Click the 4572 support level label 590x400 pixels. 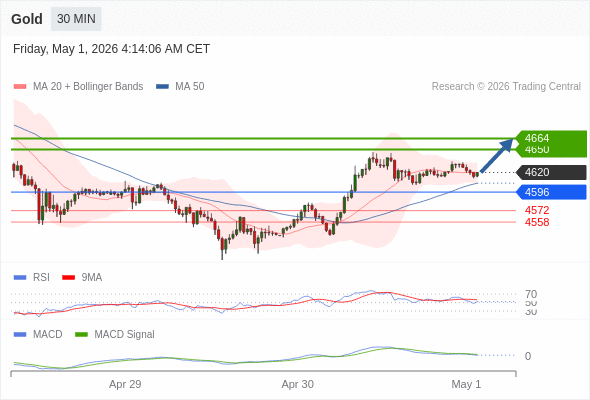point(537,210)
